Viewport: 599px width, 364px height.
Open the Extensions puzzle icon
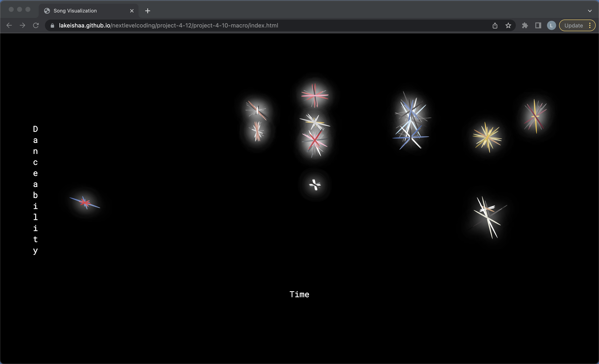pos(525,26)
